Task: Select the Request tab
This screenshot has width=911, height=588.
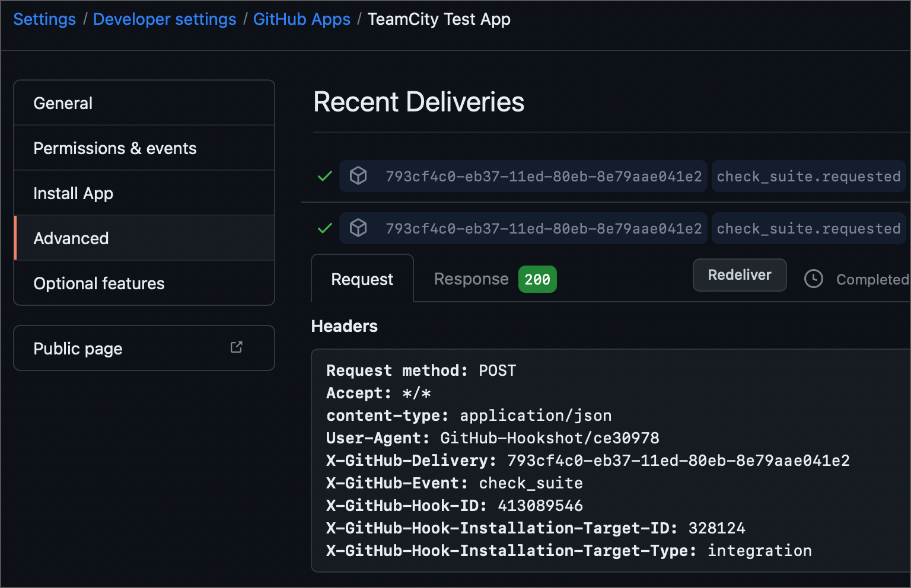Action: [x=362, y=279]
